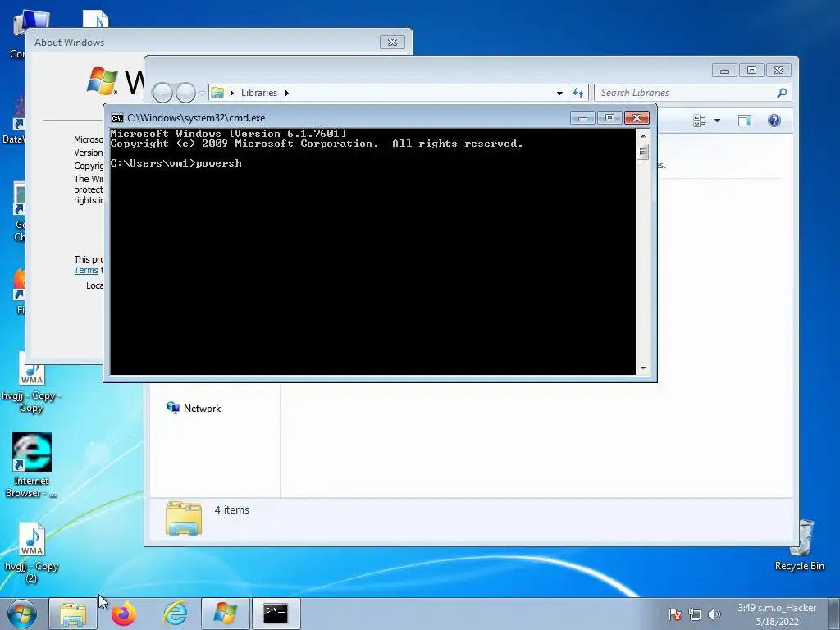
Task: Open Windows Explorer from the taskbar
Action: point(73,614)
